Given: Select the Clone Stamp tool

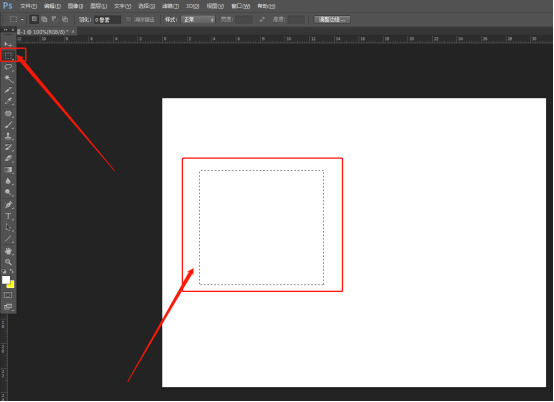Looking at the screenshot, I should click(8, 136).
